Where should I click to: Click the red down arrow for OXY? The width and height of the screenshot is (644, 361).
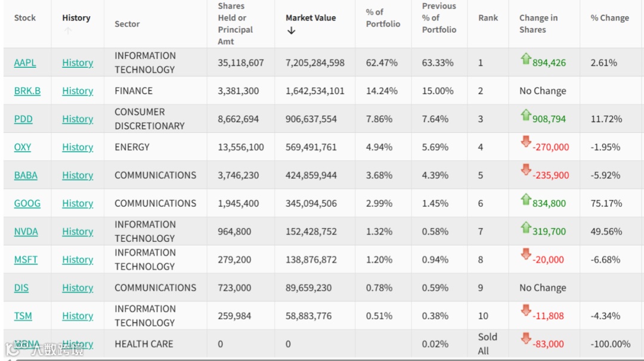click(525, 142)
